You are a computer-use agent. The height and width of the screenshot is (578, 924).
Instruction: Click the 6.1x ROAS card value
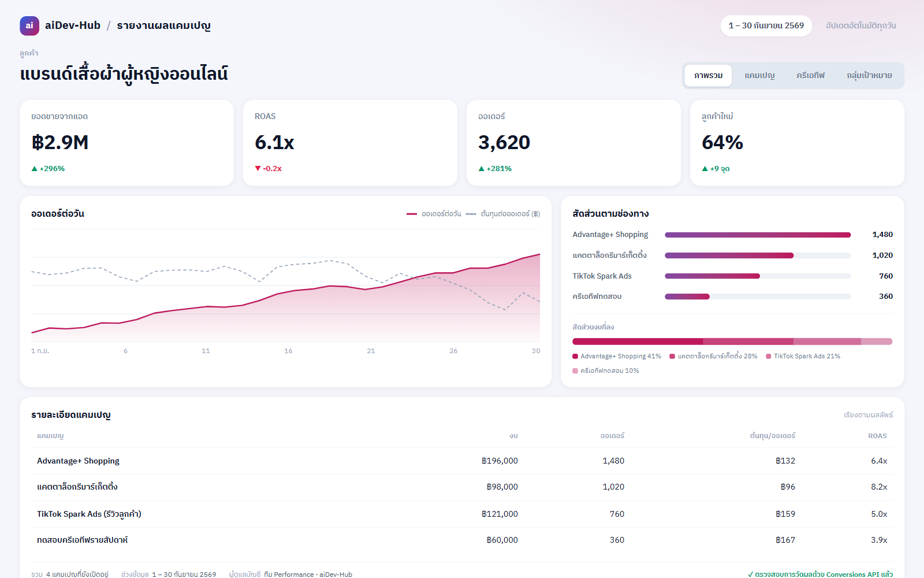pyautogui.click(x=274, y=142)
